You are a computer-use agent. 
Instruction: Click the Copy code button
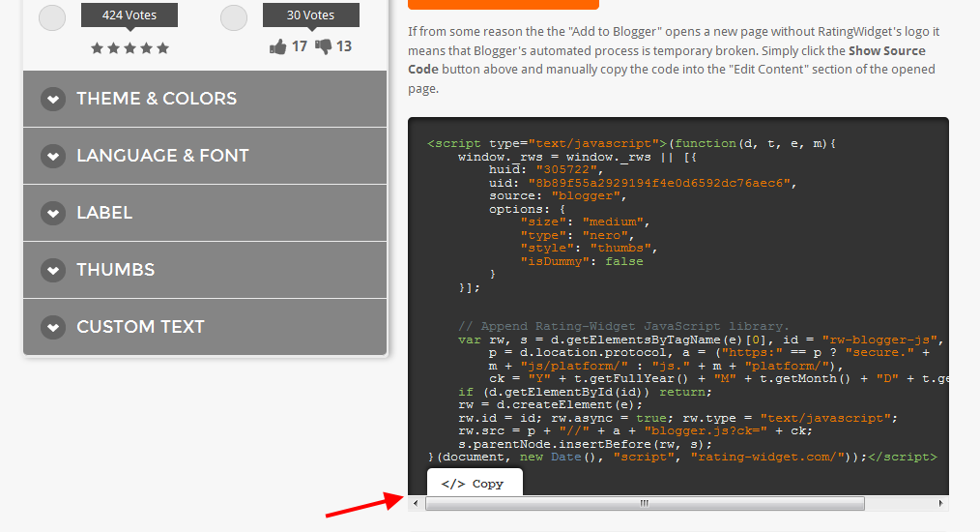(x=475, y=484)
